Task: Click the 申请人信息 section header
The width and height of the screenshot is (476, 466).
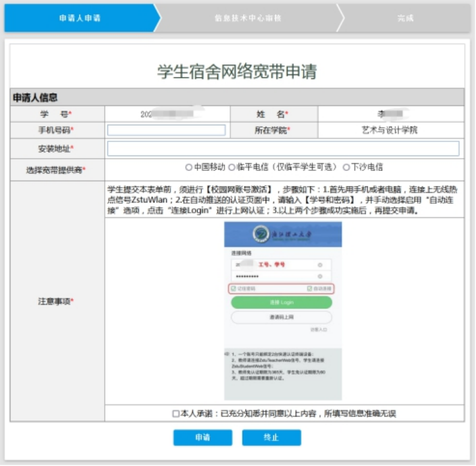Action: coord(35,98)
